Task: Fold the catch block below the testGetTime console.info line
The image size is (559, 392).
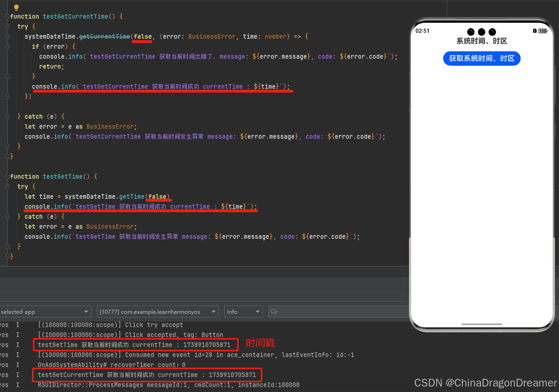Action: tap(7, 216)
